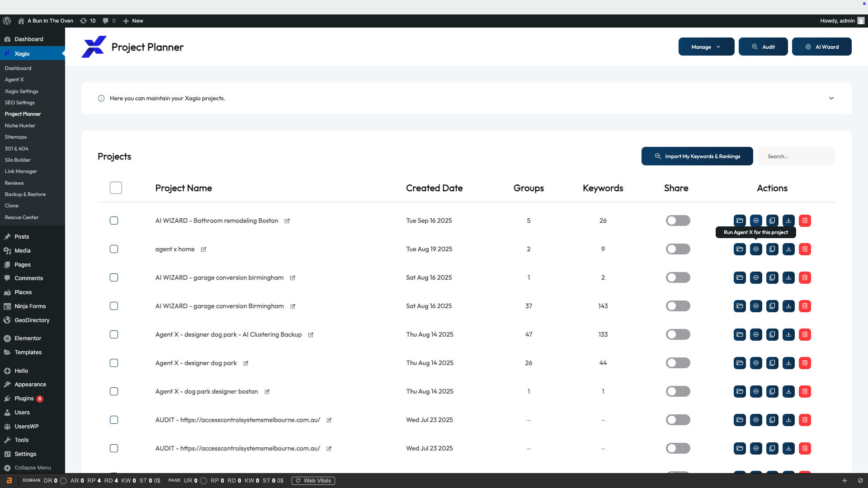Click the 'Tue Aug 19 2025' date cell
Viewport: 868px width, 488px height.
point(429,249)
